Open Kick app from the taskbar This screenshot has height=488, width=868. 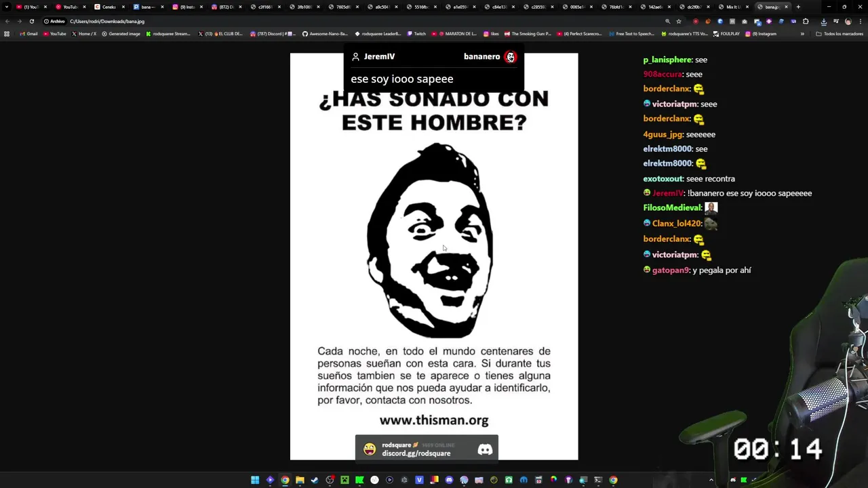[359, 480]
